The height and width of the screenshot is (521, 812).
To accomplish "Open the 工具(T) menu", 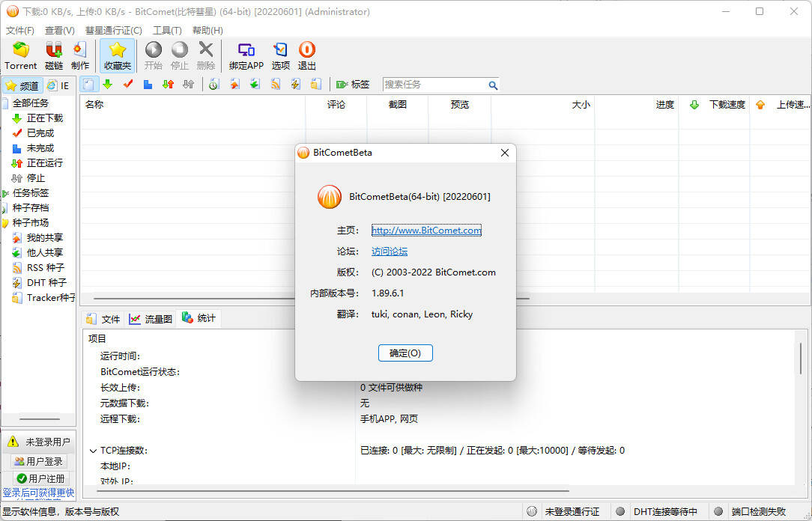I will point(167,31).
